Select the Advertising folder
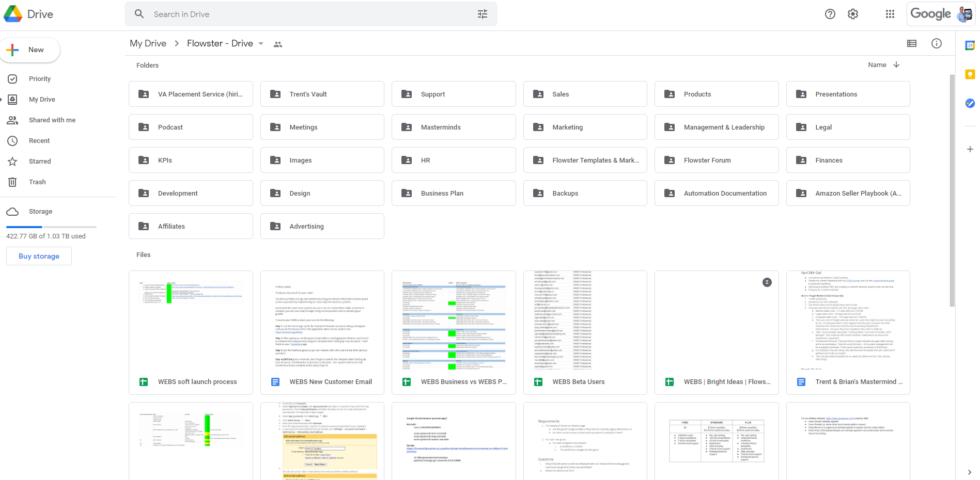The width and height of the screenshot is (980, 480). coord(322,226)
